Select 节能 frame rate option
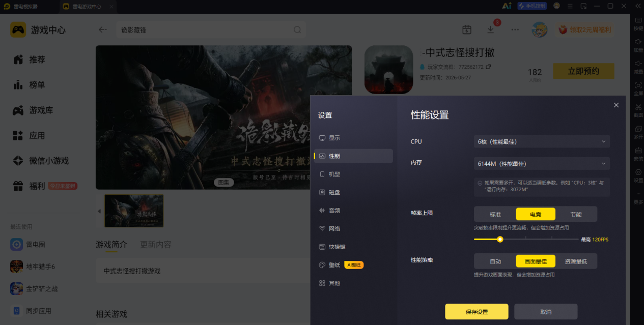This screenshot has width=644, height=325. [576, 214]
